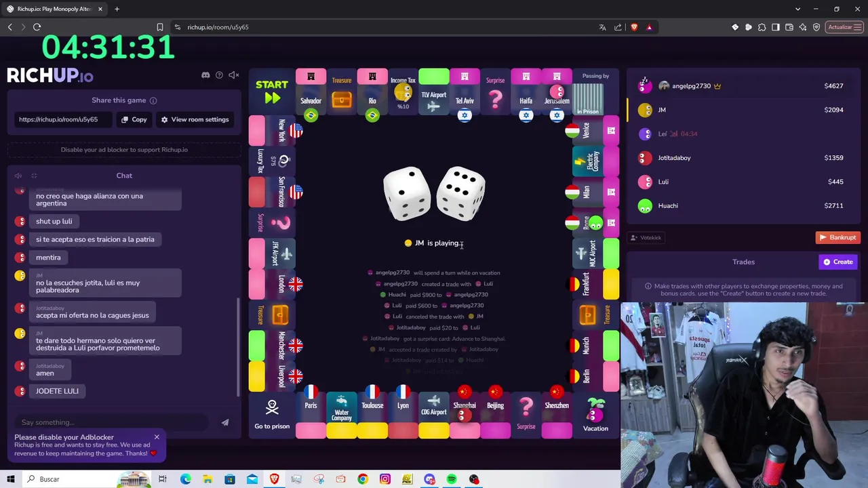Select the Richup.io browser tab
This screenshot has height=488, width=868.
(54, 9)
